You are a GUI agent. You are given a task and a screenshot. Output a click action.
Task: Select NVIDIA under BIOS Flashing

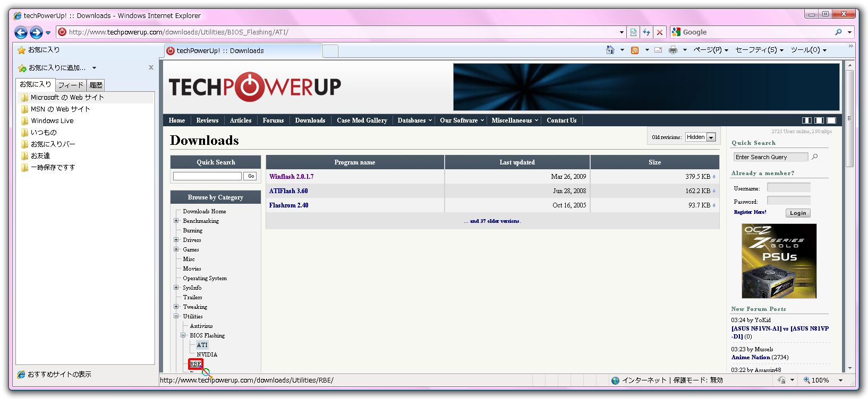point(207,354)
